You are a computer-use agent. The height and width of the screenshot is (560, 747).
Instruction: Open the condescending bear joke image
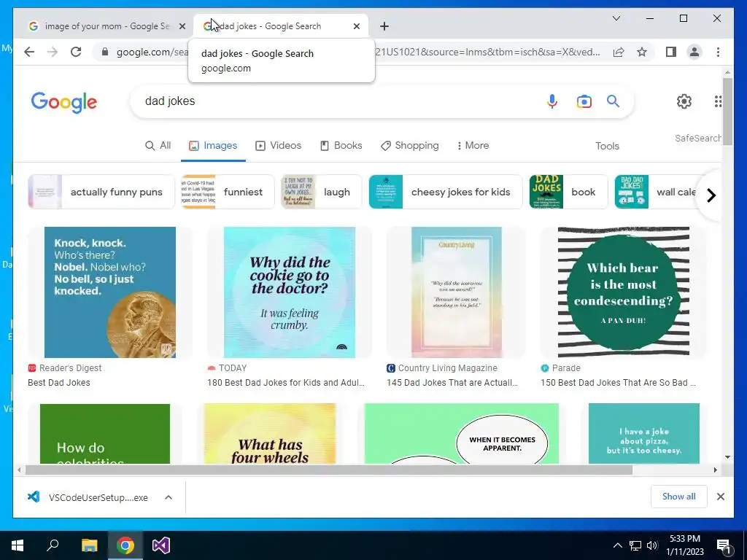pyautogui.click(x=624, y=292)
